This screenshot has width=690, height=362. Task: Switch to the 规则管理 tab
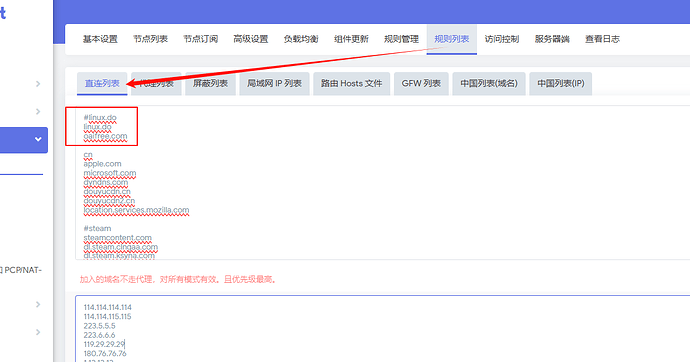(x=401, y=39)
